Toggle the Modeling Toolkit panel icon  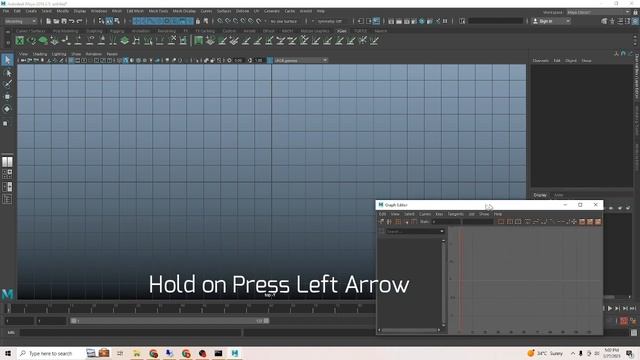point(604,21)
